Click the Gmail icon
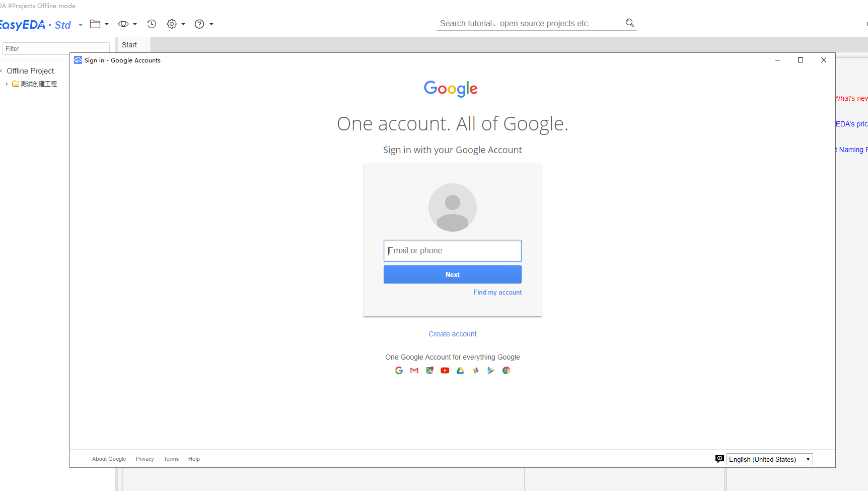The height and width of the screenshot is (491, 868). 414,371
